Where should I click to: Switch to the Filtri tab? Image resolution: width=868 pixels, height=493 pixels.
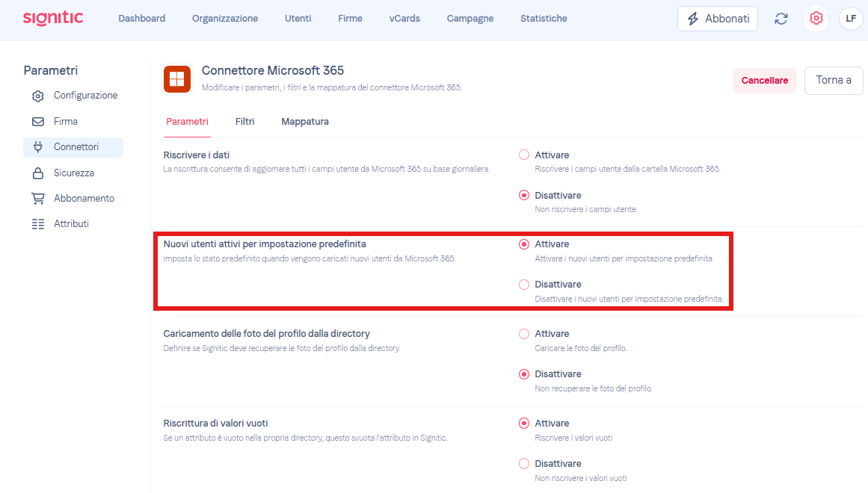[x=244, y=122]
